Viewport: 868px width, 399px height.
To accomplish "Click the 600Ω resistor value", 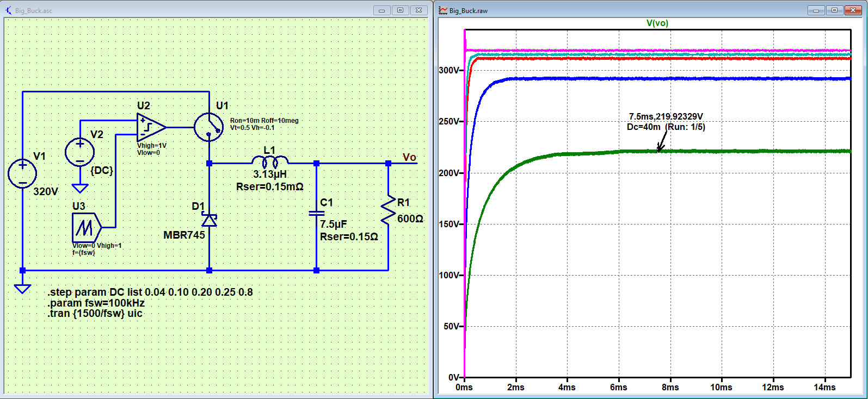I will tap(410, 219).
